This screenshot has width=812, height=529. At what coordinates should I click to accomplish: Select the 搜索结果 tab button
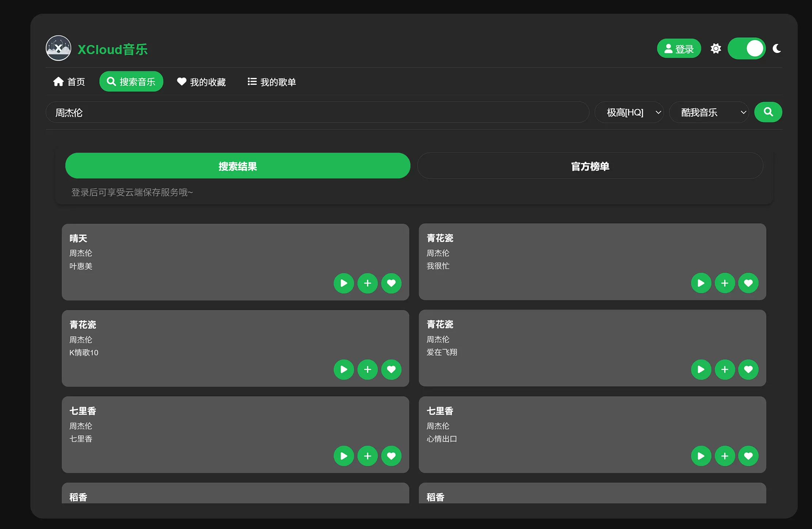pyautogui.click(x=238, y=166)
